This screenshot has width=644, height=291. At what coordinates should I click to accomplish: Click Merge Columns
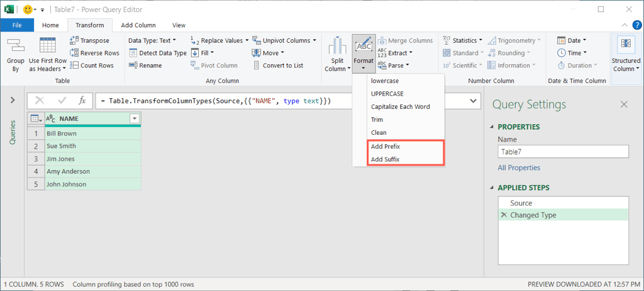405,40
